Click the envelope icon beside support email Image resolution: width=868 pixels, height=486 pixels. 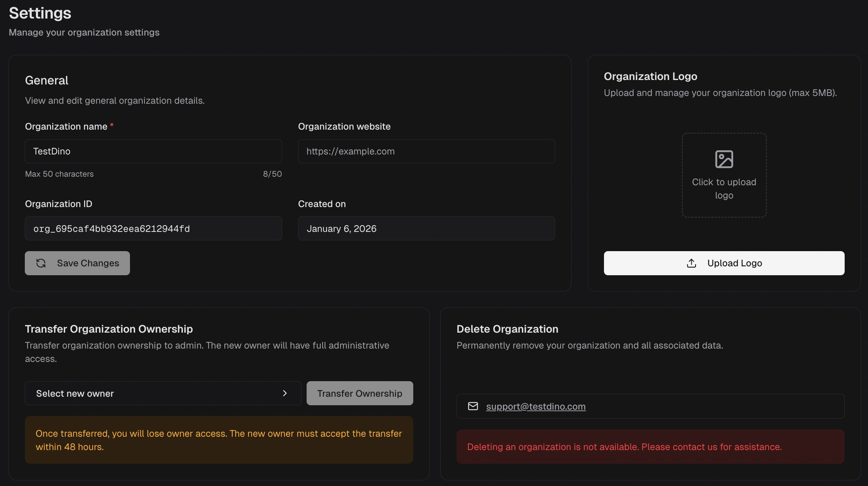click(473, 406)
